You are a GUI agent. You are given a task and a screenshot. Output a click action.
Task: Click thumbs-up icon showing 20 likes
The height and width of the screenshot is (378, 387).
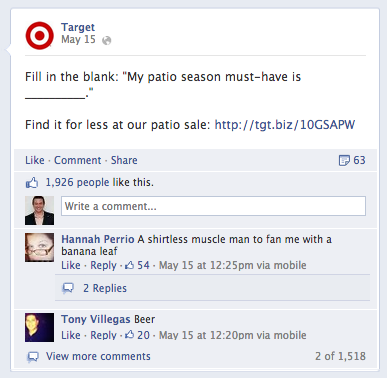tap(129, 335)
